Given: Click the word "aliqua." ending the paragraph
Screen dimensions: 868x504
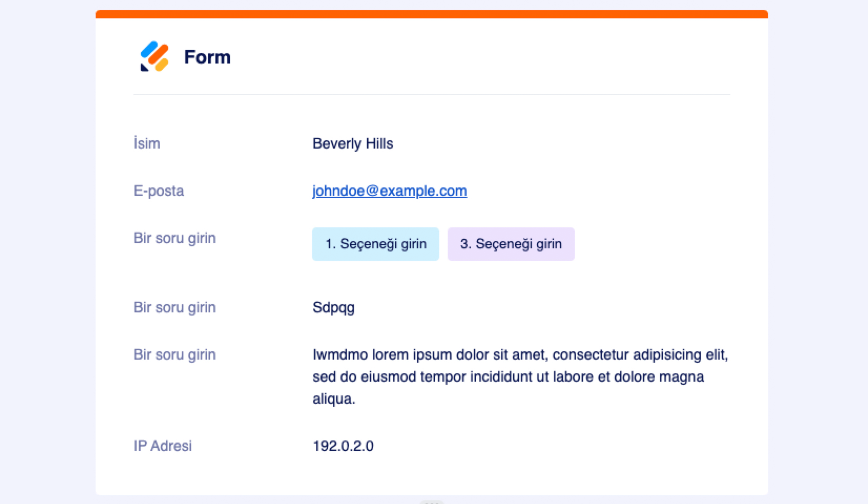Looking at the screenshot, I should point(334,399).
